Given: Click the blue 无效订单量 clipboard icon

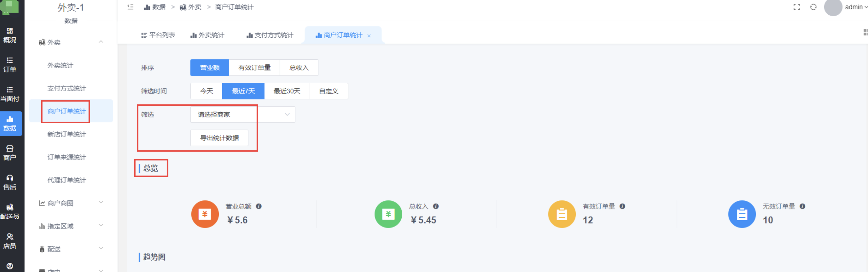Looking at the screenshot, I should pos(742,214).
